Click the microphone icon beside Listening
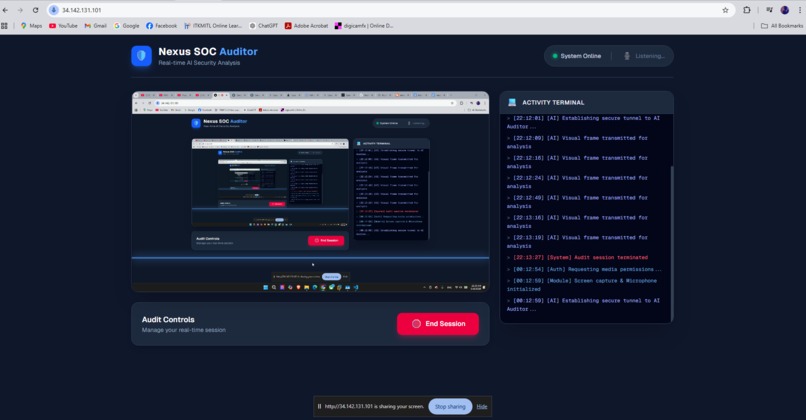Viewport: 806px width, 420px height. click(x=627, y=56)
